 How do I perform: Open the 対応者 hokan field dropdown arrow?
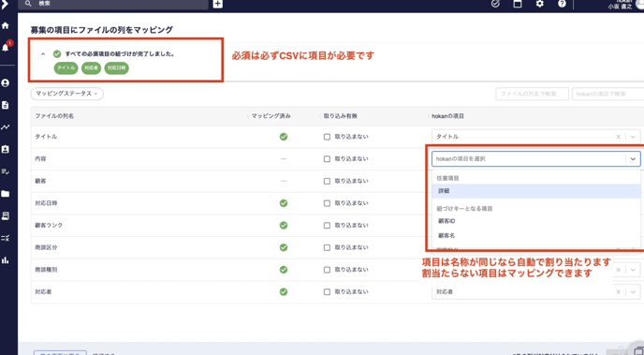pos(633,292)
